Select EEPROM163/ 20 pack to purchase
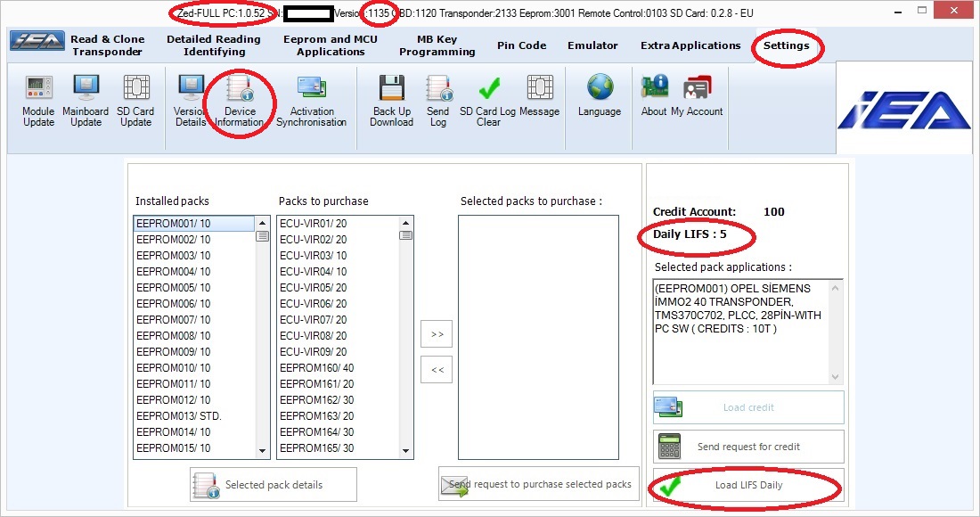This screenshot has width=980, height=517. tap(339, 415)
